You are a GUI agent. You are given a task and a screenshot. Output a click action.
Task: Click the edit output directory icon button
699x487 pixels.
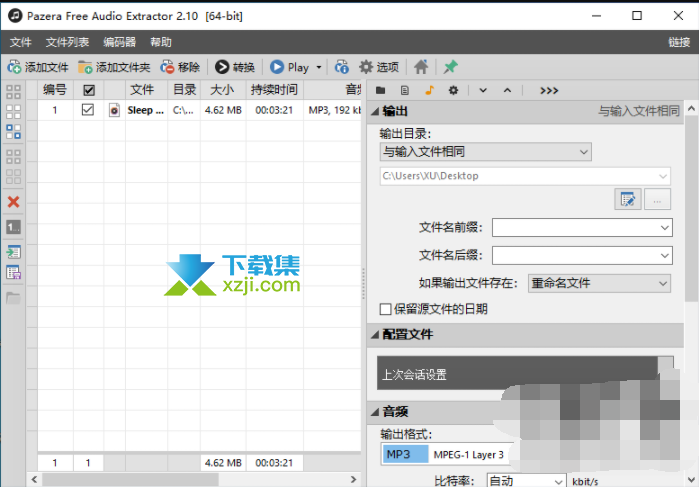628,199
